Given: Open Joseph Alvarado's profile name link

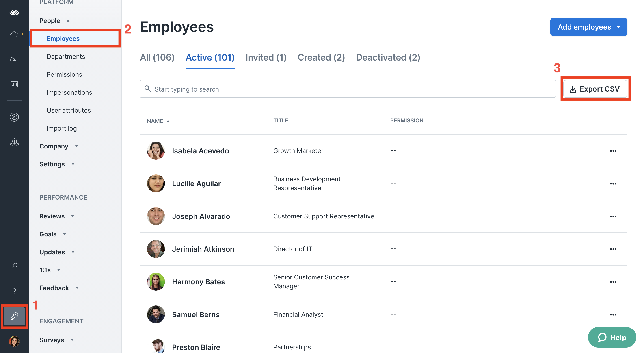Looking at the screenshot, I should [201, 216].
